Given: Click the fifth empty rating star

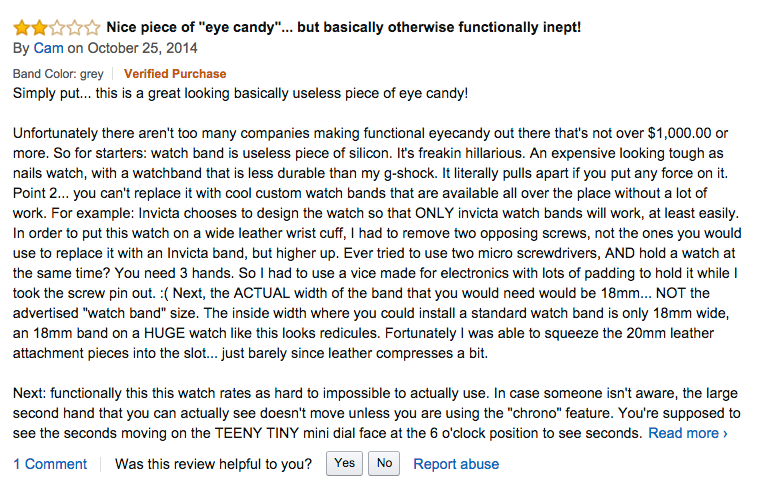Looking at the screenshot, I should click(x=92, y=28).
